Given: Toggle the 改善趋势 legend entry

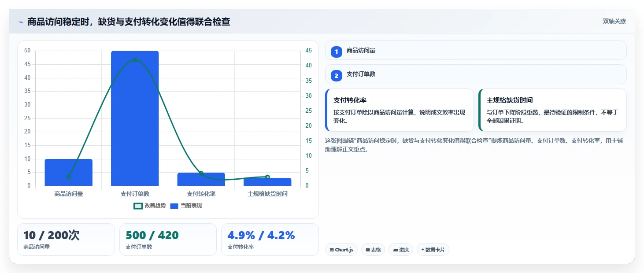Looking at the screenshot, I should click(150, 206).
